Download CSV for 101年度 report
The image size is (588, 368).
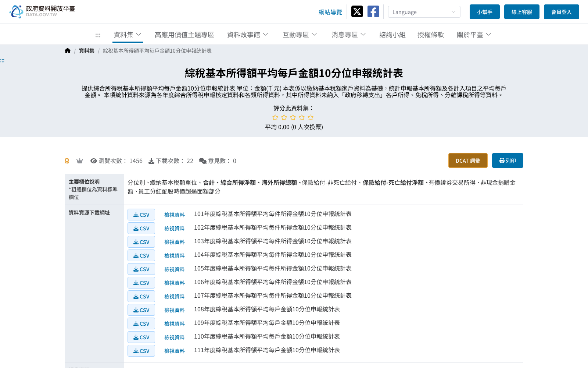(x=141, y=215)
